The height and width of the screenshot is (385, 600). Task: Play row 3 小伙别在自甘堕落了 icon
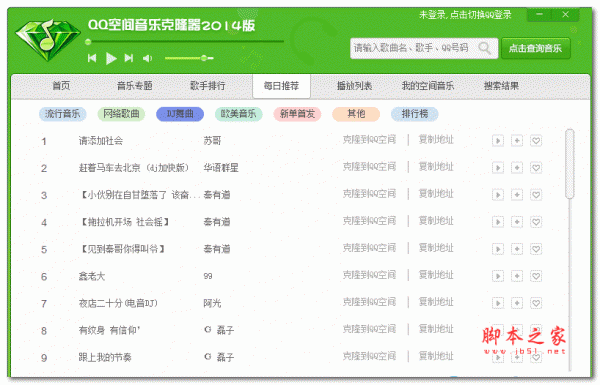pyautogui.click(x=498, y=195)
